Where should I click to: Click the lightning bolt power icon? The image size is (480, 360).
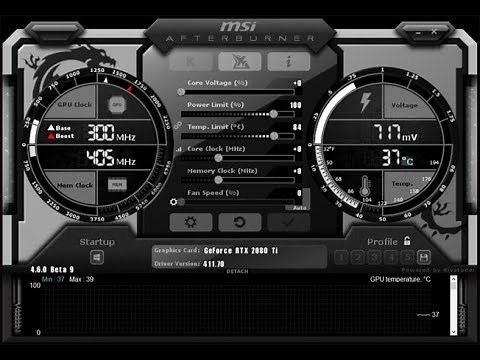[x=365, y=102]
